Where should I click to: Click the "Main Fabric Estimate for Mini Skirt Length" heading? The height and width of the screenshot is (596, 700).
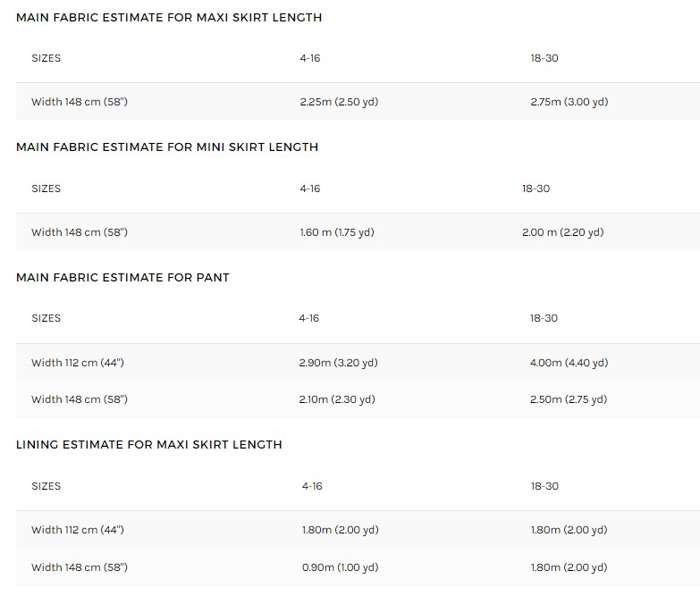pos(167,147)
